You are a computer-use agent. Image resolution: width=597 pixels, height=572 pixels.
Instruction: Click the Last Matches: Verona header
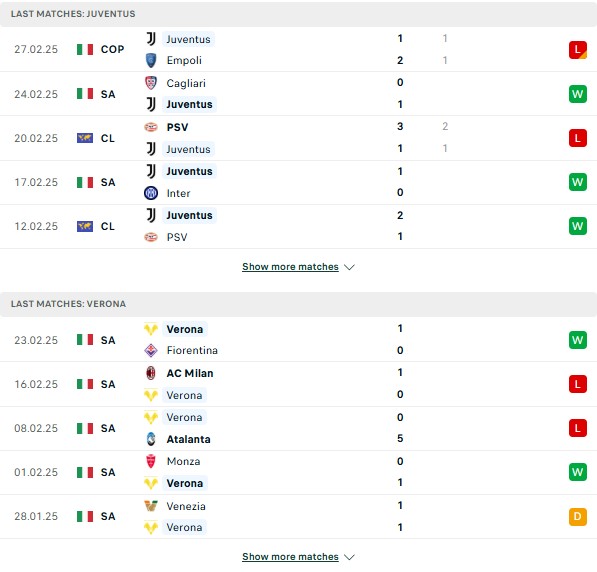pos(298,304)
